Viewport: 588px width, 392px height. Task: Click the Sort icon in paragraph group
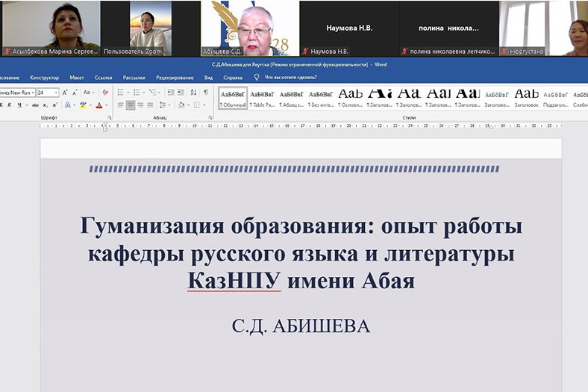[194, 93]
